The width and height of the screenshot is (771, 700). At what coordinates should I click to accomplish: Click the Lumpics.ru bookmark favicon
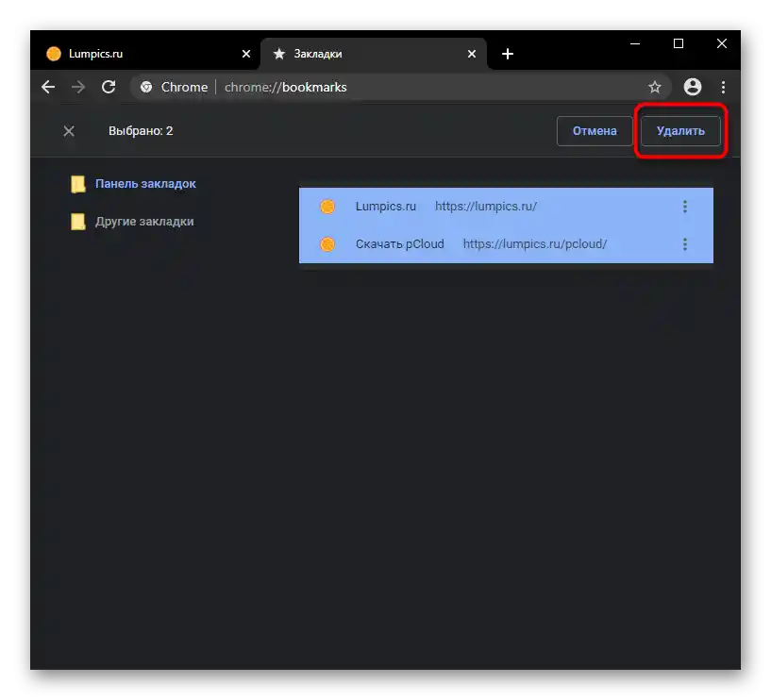[x=327, y=207]
